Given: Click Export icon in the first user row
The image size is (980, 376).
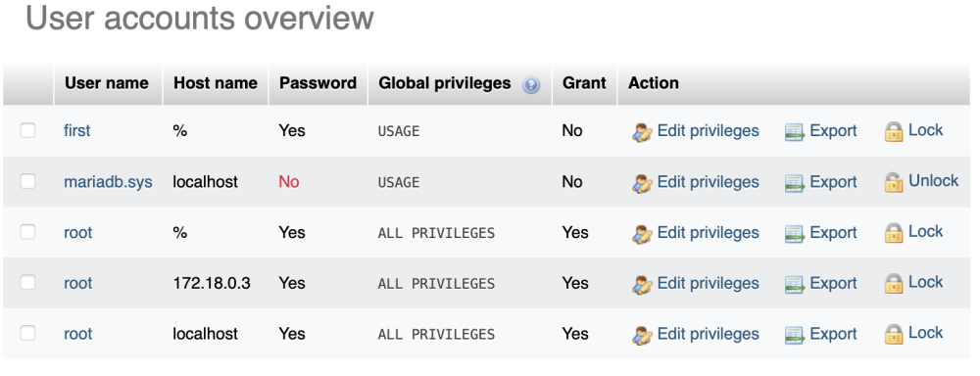Looking at the screenshot, I should pos(795,132).
